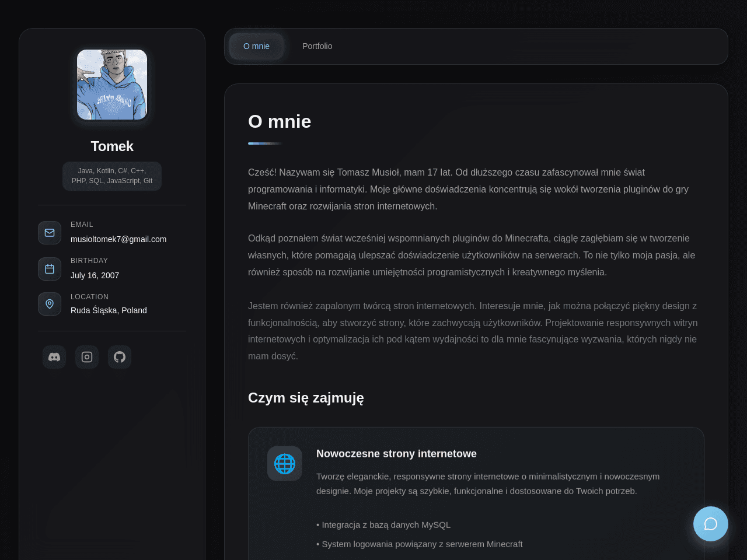The image size is (747, 560).
Task: Click the O mnie page heading
Action: pyautogui.click(x=280, y=121)
